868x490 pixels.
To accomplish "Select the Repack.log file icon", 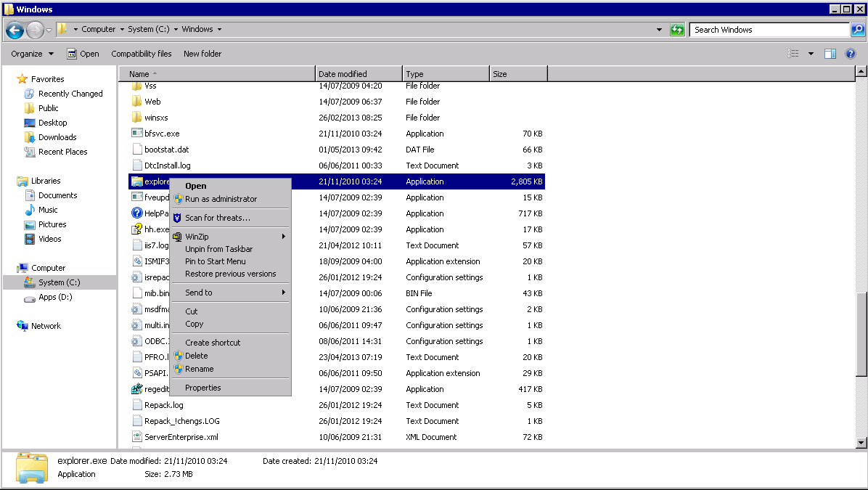I will pos(136,405).
